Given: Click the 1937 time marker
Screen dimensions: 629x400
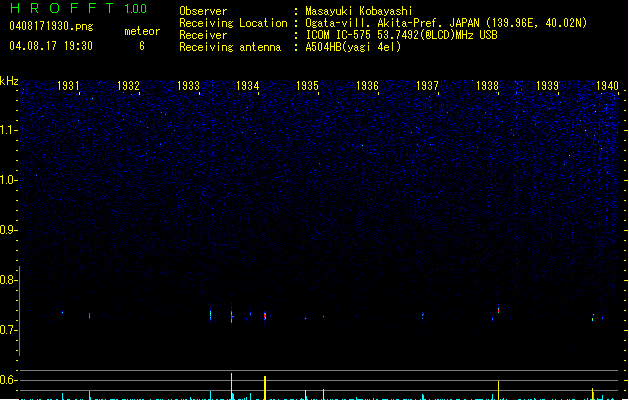Looking at the screenshot, I should [x=427, y=86].
